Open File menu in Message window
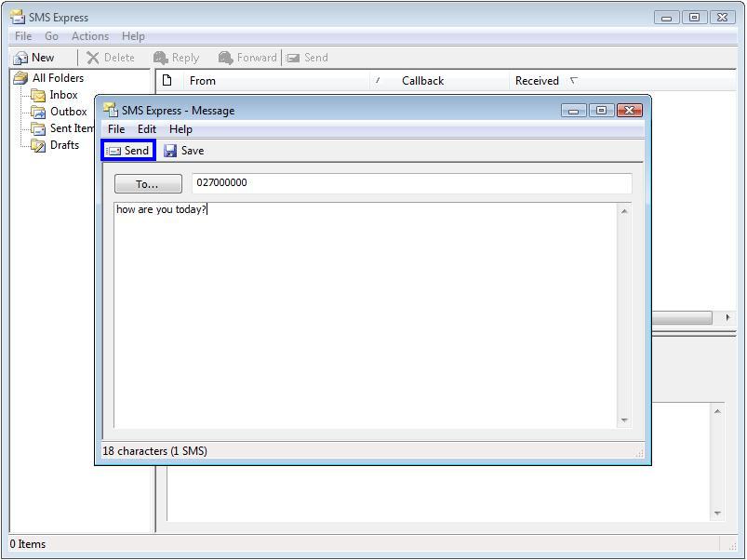The height and width of the screenshot is (560, 747). [x=116, y=129]
